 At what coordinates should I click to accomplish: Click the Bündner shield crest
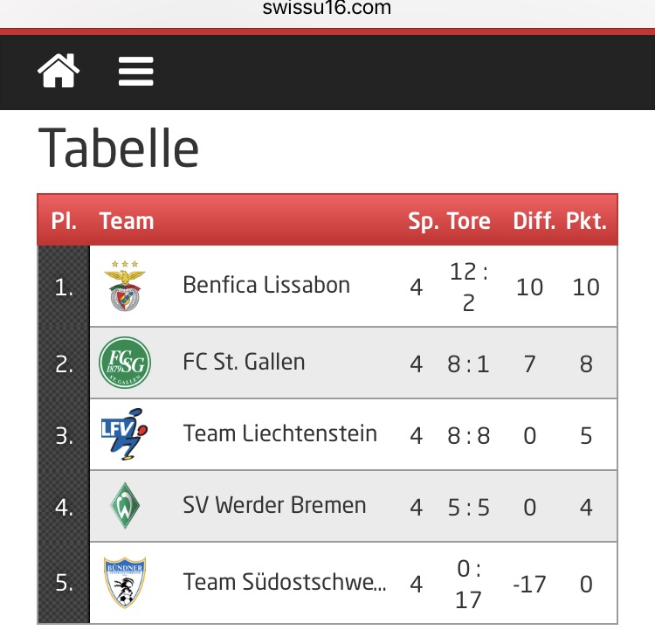[x=125, y=582]
